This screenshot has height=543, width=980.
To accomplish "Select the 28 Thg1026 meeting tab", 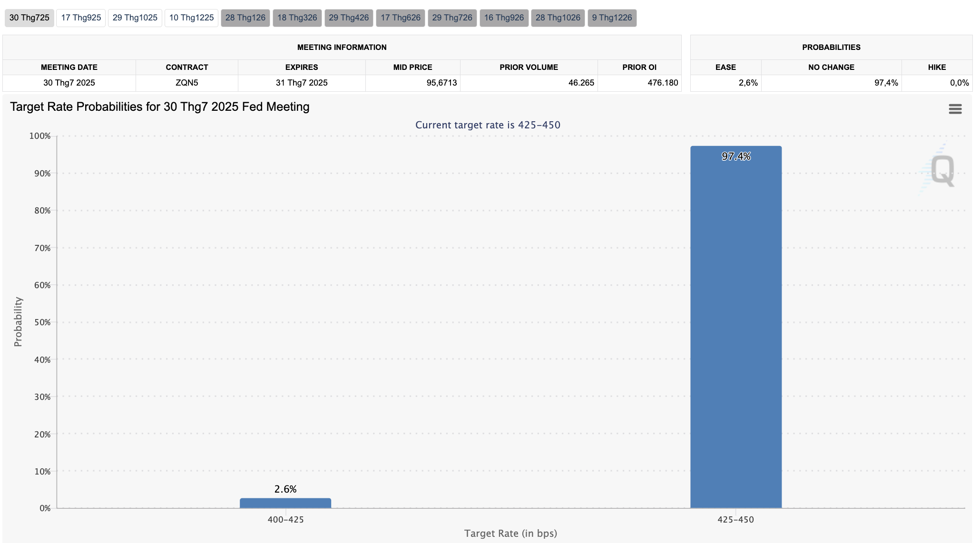I will coord(558,18).
